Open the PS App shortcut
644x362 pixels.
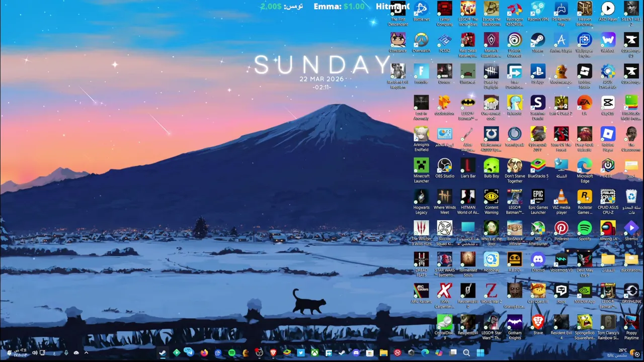[538, 74]
